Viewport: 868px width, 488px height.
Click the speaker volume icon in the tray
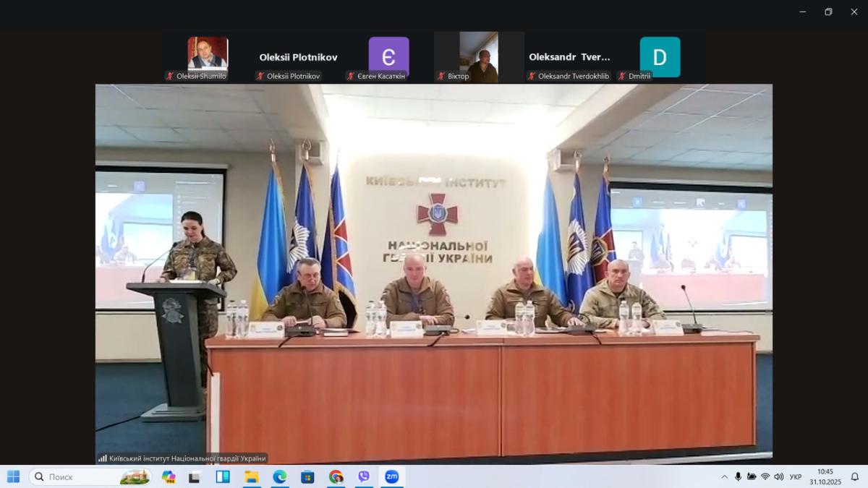pyautogui.click(x=779, y=477)
